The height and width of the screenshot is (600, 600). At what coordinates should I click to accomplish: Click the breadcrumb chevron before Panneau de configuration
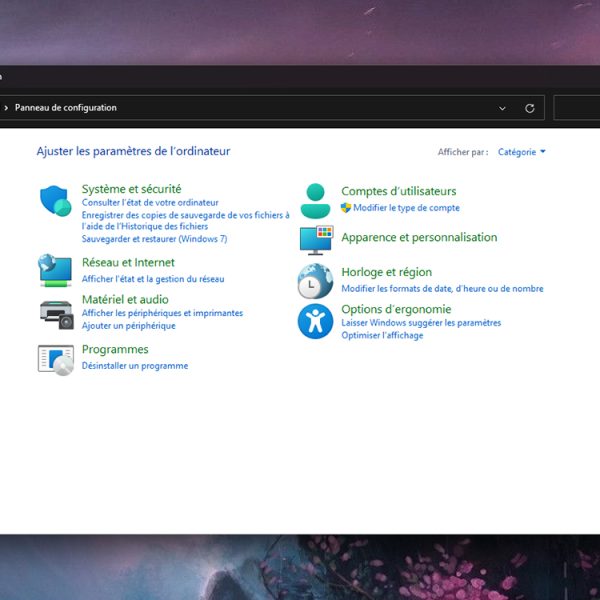click(6, 108)
